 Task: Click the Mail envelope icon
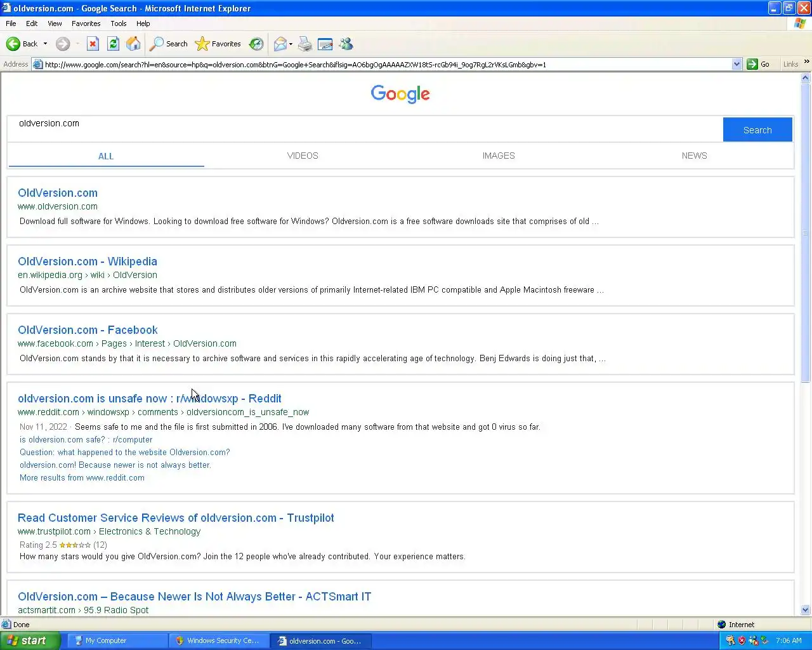click(280, 44)
